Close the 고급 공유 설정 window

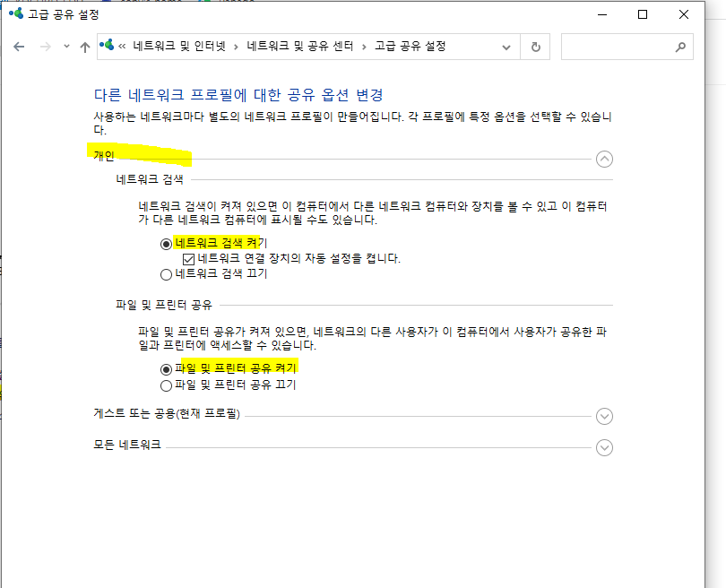[683, 15]
